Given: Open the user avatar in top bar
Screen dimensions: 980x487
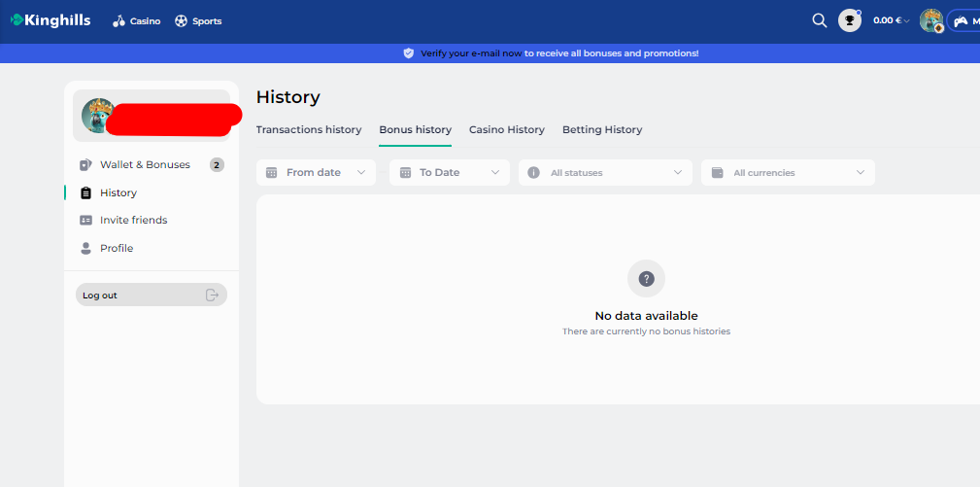Looking at the screenshot, I should [930, 20].
